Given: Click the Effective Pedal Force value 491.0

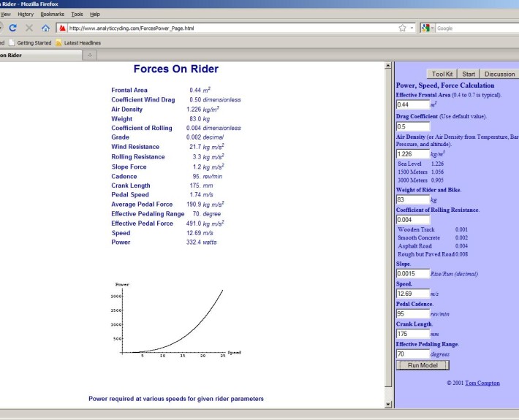Looking at the screenshot, I should [x=194, y=224].
